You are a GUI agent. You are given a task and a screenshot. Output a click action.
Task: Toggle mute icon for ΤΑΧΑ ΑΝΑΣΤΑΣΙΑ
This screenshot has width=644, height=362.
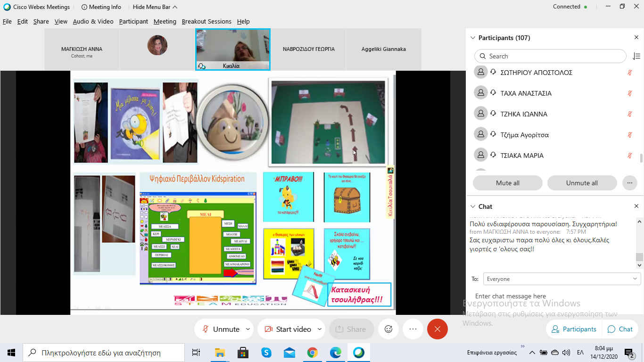click(629, 93)
